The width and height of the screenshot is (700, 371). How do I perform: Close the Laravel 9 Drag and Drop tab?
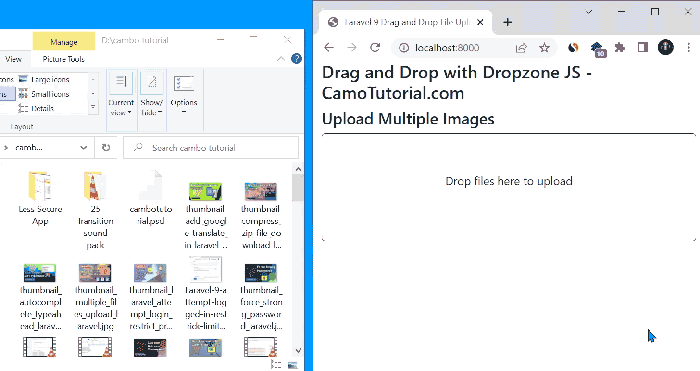[480, 22]
